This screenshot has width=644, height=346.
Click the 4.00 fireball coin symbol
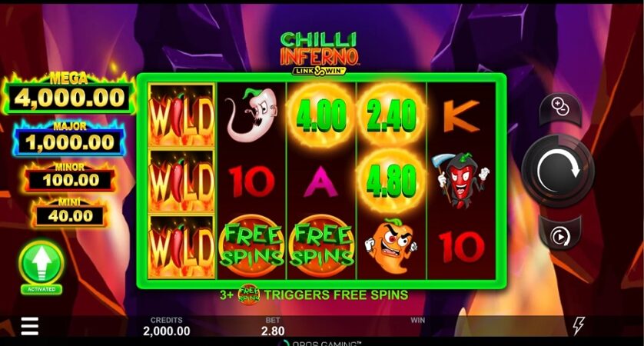pyautogui.click(x=321, y=115)
